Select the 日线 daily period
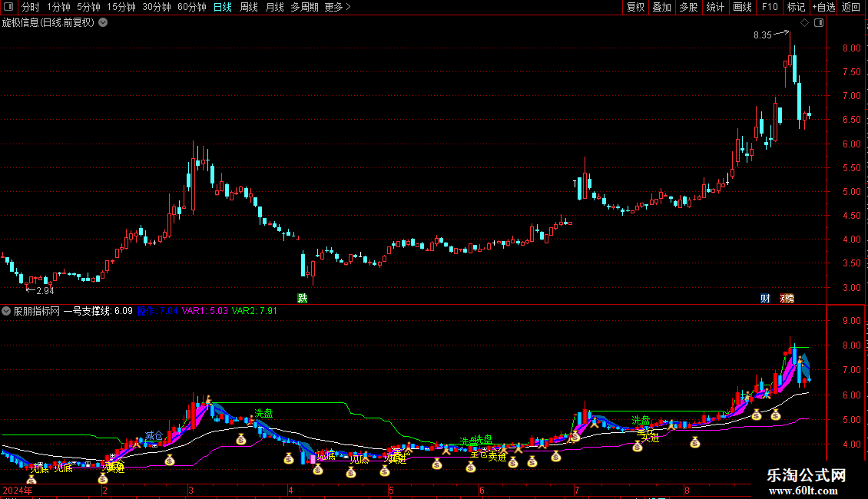The height and width of the screenshot is (499, 868). [x=223, y=7]
